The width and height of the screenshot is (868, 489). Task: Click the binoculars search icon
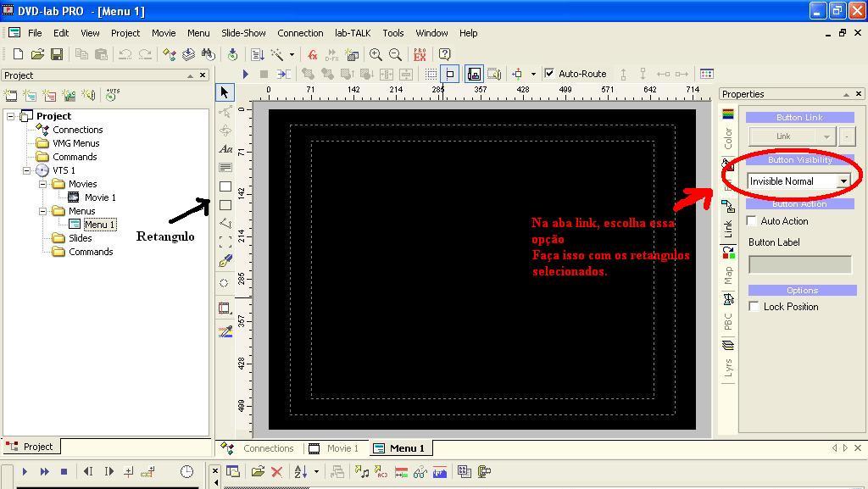[x=208, y=54]
